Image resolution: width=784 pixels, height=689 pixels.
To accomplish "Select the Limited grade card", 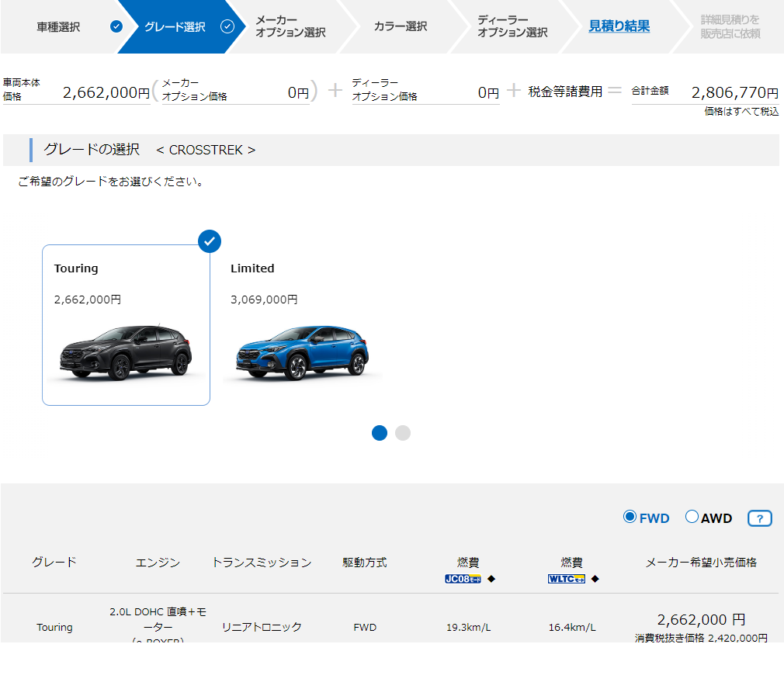I will [x=303, y=325].
